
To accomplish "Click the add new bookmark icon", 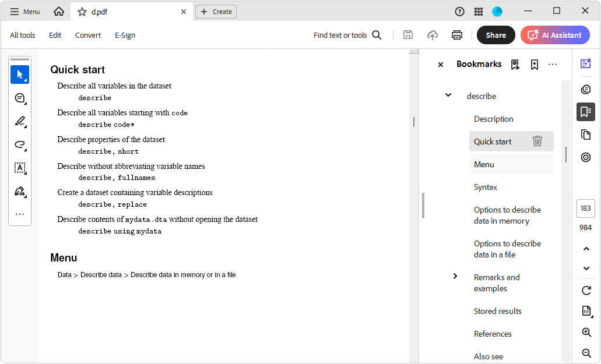I will [x=535, y=65].
